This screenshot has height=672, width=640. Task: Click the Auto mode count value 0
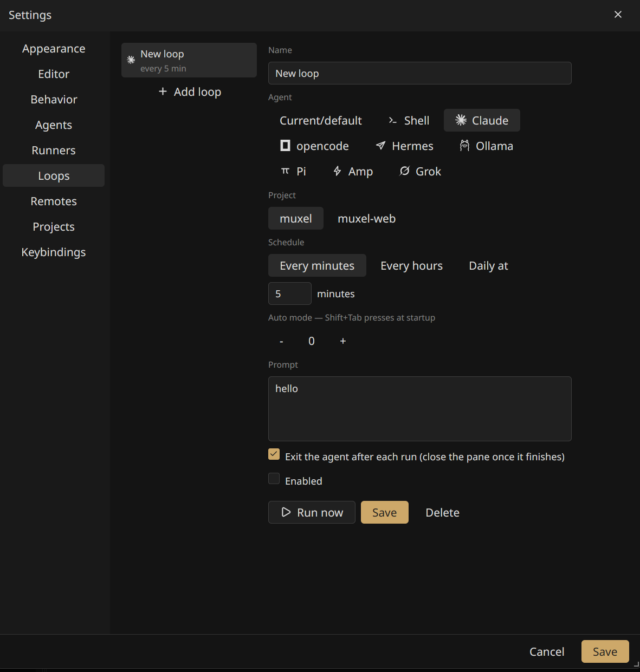tap(312, 341)
